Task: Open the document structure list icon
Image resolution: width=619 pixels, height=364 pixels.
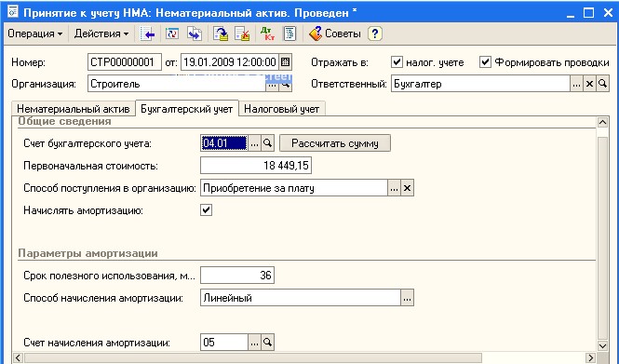Action: 289,34
